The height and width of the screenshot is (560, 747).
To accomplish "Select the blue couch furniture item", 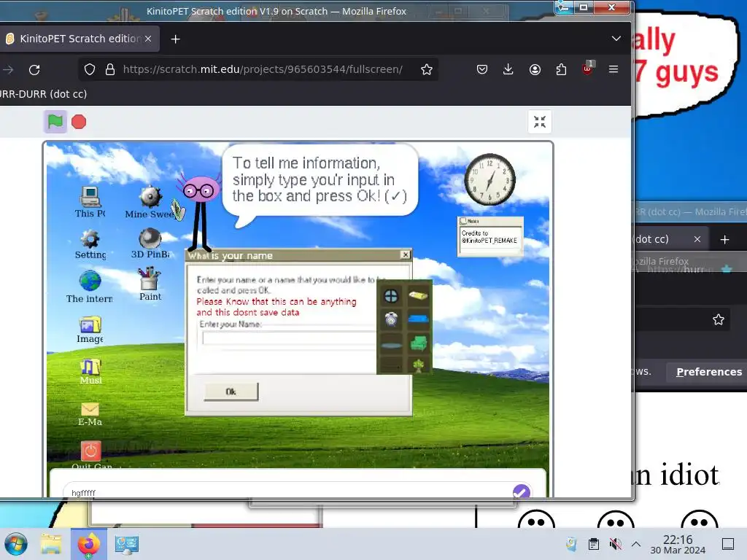I will tap(418, 319).
